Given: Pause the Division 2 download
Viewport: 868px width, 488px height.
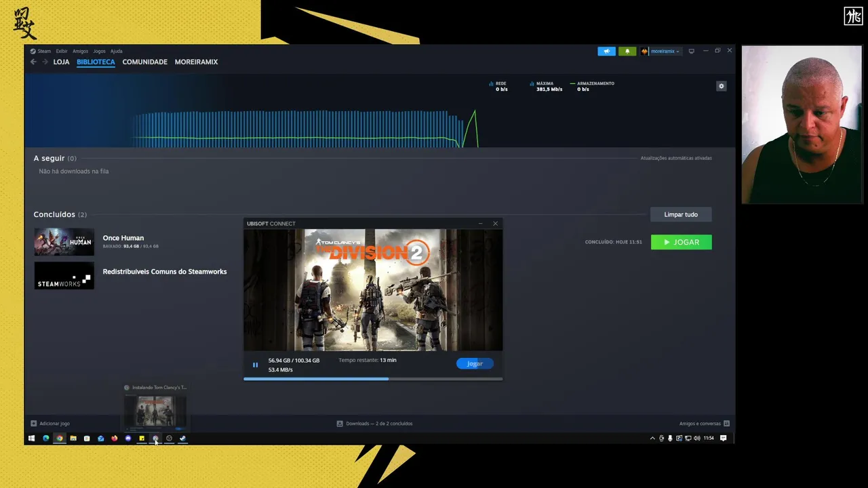Looking at the screenshot, I should pyautogui.click(x=255, y=365).
